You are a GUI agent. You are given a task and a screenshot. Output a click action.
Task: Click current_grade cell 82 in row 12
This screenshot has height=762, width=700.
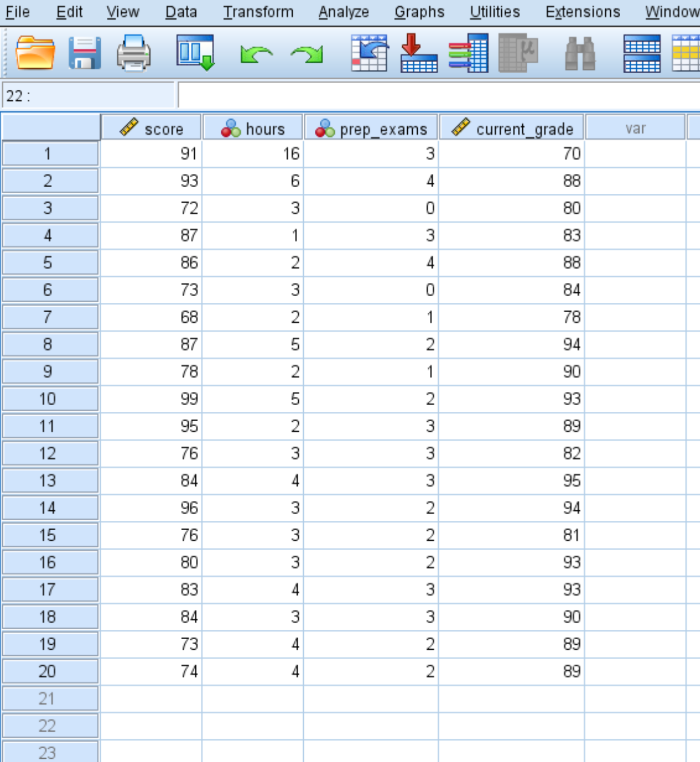(x=512, y=453)
